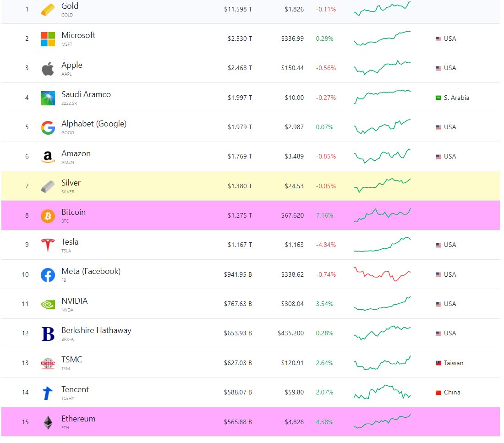Click the Ethereum diamond icon

[48, 422]
